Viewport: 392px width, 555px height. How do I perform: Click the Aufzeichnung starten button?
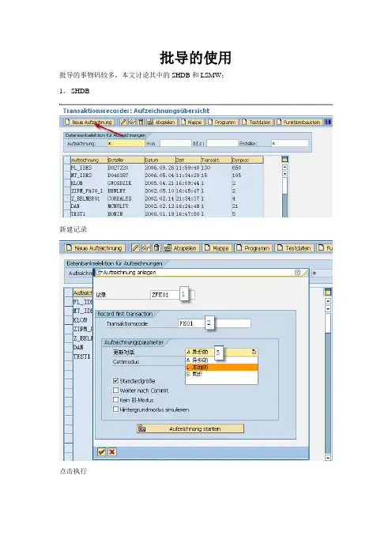190,429
